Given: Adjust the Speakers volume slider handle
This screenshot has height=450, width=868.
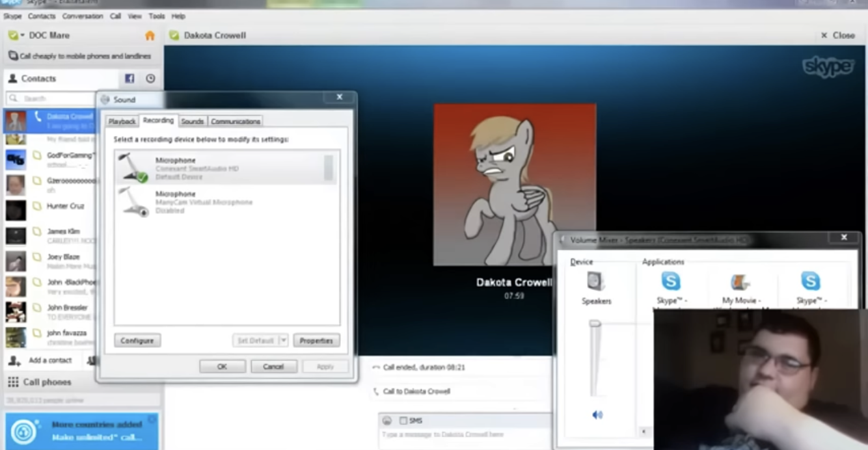Looking at the screenshot, I should [x=595, y=323].
